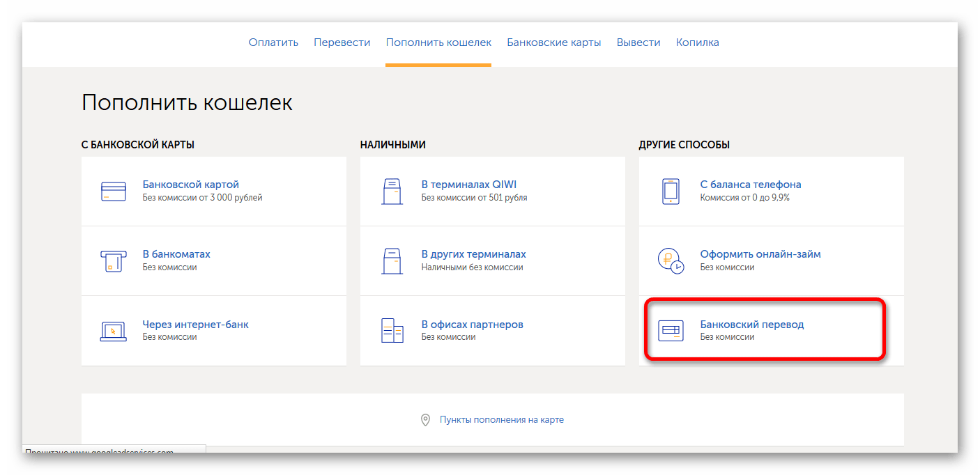Choose the Через интернет-банк option
This screenshot has height=475, width=980.
(195, 325)
